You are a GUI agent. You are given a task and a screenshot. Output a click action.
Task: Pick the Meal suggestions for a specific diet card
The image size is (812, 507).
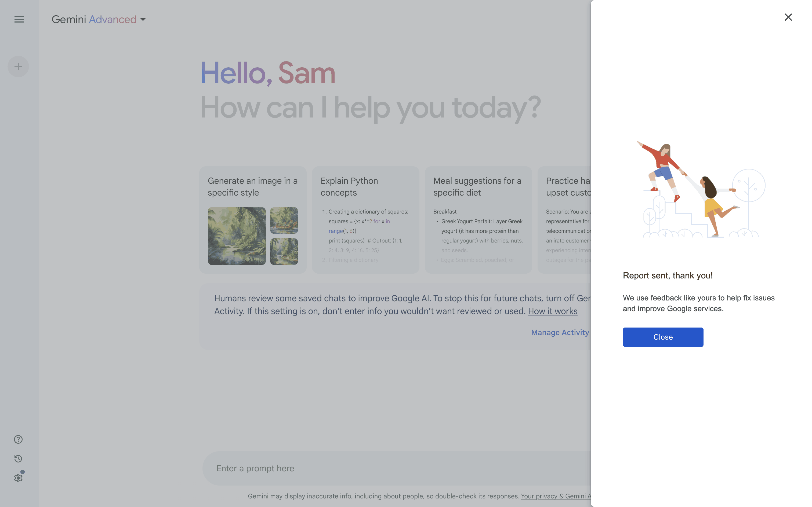click(x=478, y=220)
